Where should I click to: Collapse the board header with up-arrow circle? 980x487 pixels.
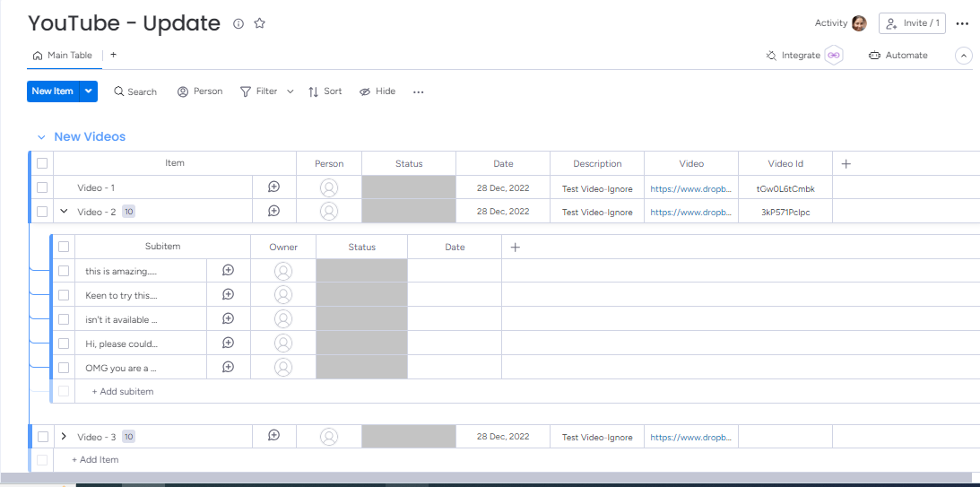pyautogui.click(x=963, y=56)
